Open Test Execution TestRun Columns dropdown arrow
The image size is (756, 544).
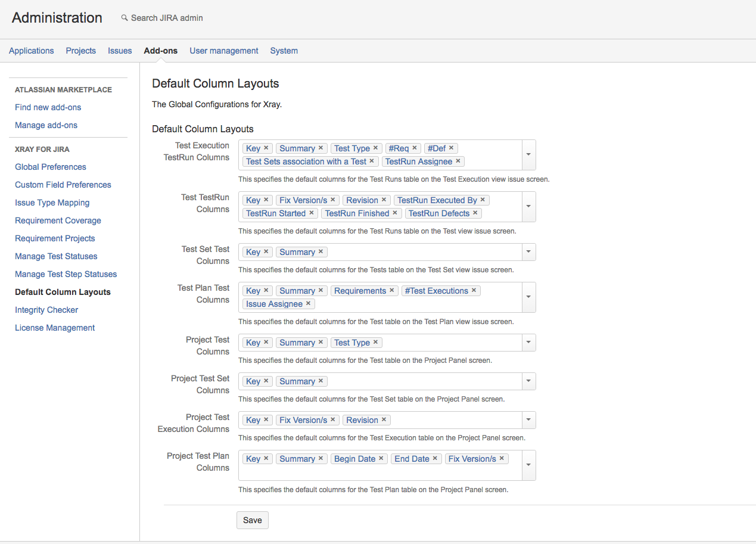(529, 154)
